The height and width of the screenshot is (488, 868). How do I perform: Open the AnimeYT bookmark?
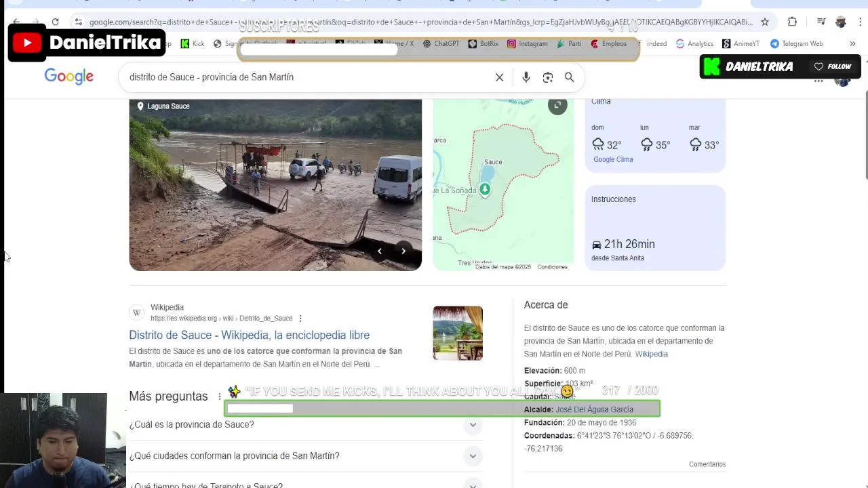click(741, 43)
